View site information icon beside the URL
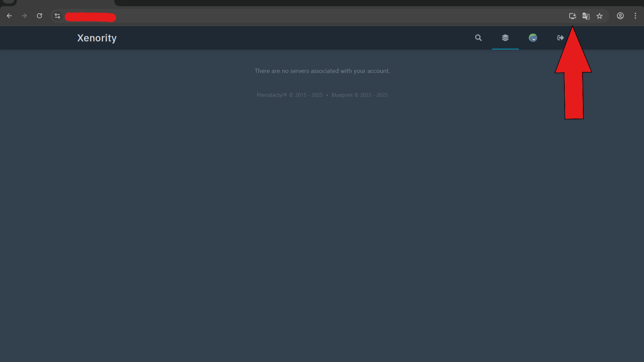 click(57, 16)
